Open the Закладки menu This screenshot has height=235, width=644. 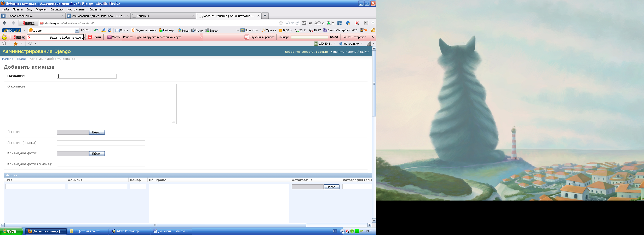pos(57,9)
